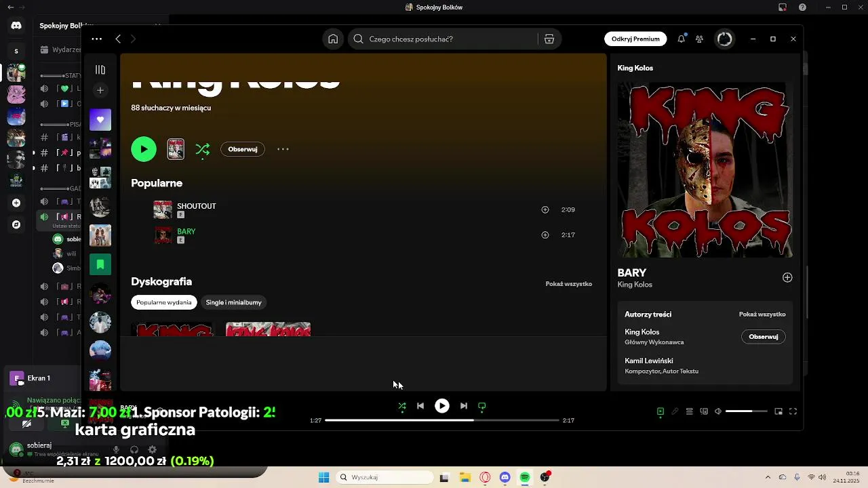Click the plus create-playlist button in the sidebar

tap(100, 90)
